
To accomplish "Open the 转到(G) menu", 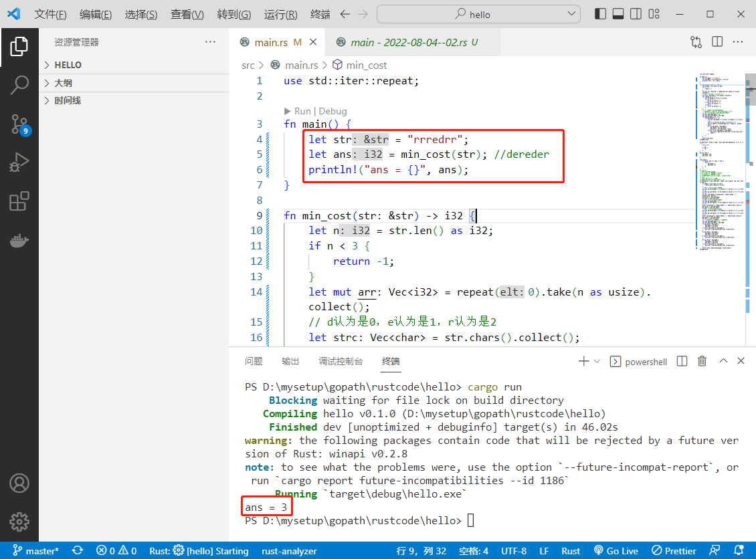I will pyautogui.click(x=234, y=15).
